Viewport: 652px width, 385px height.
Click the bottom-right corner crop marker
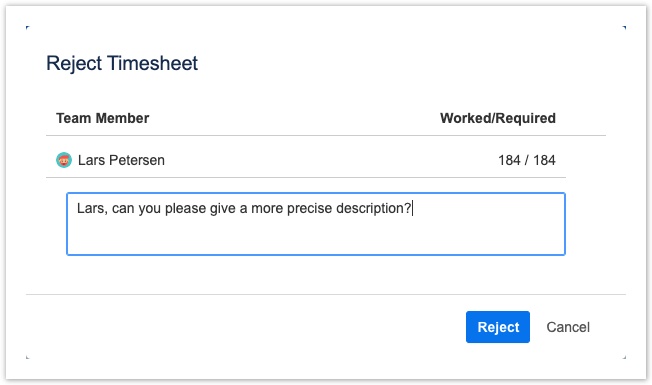[624, 357]
